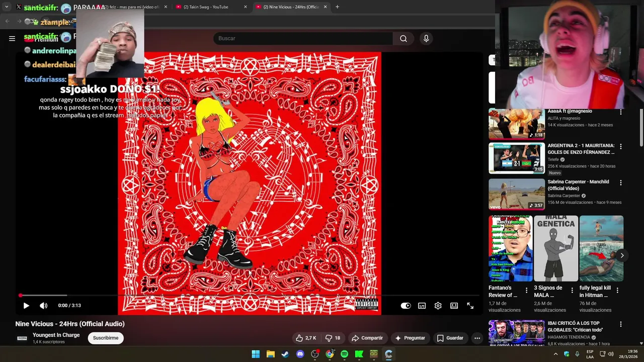
Task: Open File Explorer from the taskbar
Action: coord(270,354)
